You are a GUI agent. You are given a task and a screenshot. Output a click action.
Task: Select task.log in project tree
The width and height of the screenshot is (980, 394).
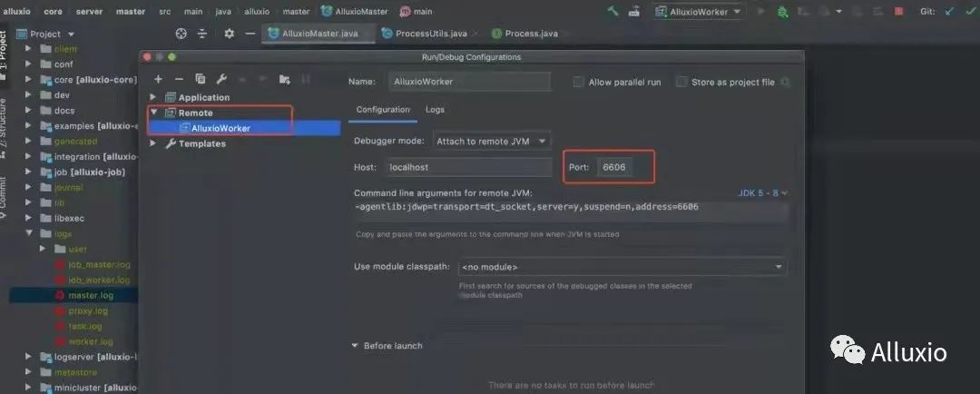click(85, 327)
